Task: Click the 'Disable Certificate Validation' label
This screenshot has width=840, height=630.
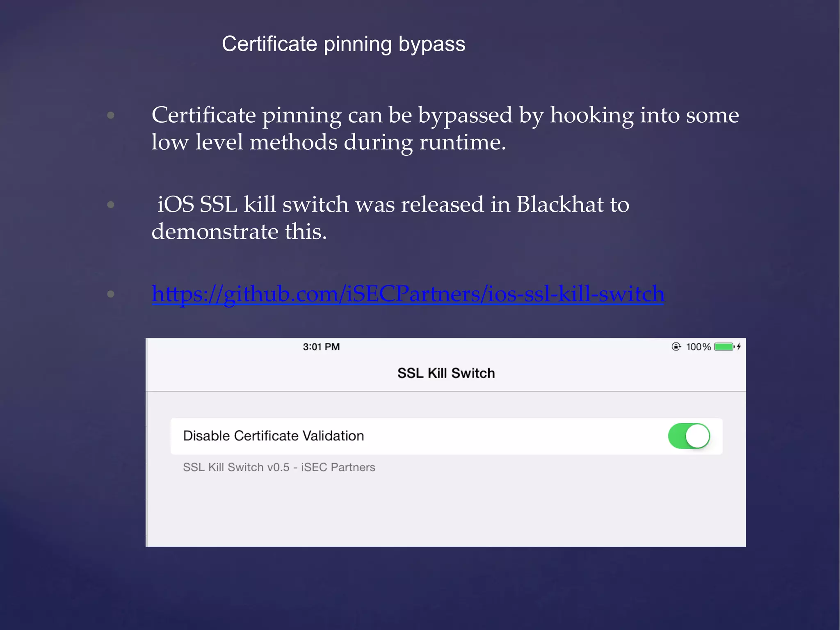Action: coord(274,436)
